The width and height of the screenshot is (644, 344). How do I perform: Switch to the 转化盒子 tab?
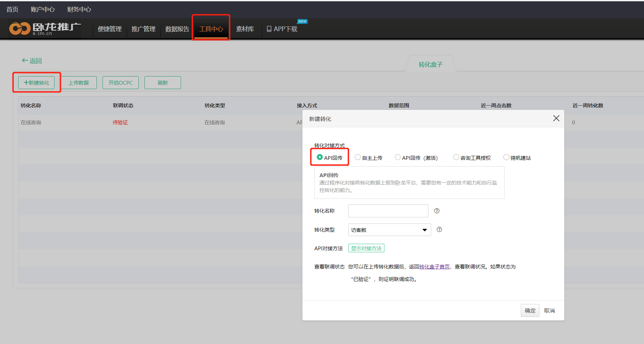pyautogui.click(x=430, y=64)
